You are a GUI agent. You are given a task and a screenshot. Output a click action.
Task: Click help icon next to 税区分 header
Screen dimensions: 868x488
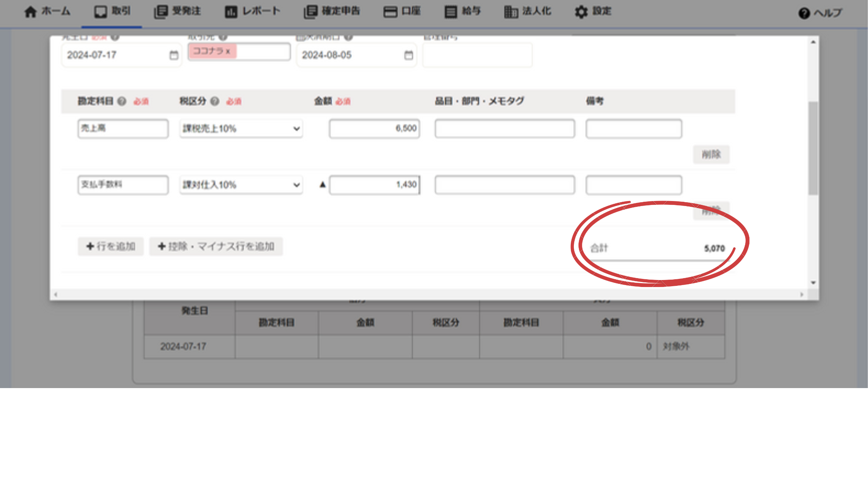[x=215, y=101]
